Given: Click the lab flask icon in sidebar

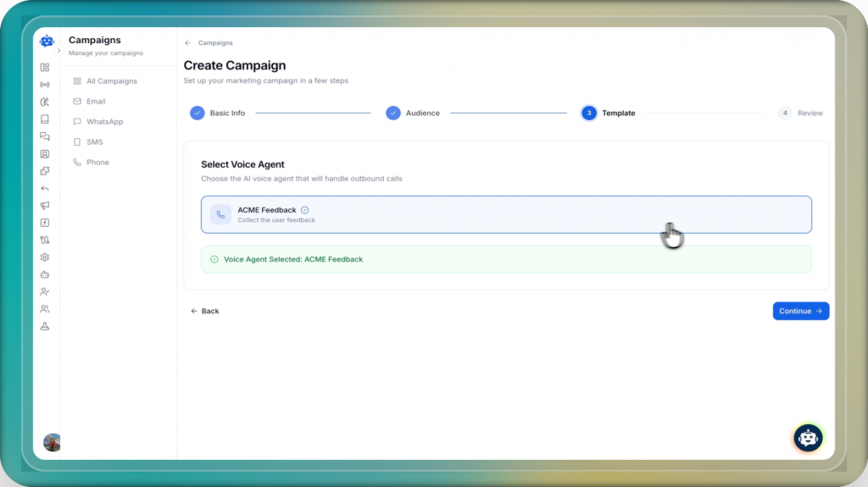Looking at the screenshot, I should click(45, 326).
